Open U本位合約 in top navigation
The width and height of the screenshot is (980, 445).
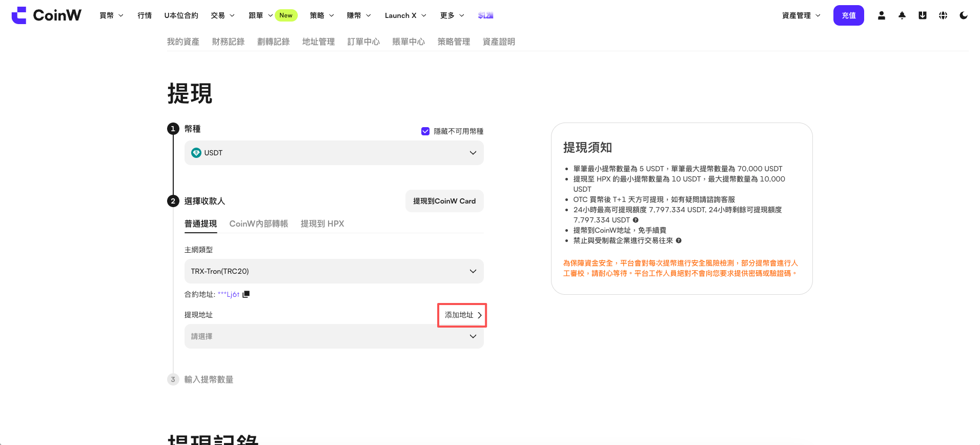click(x=181, y=15)
